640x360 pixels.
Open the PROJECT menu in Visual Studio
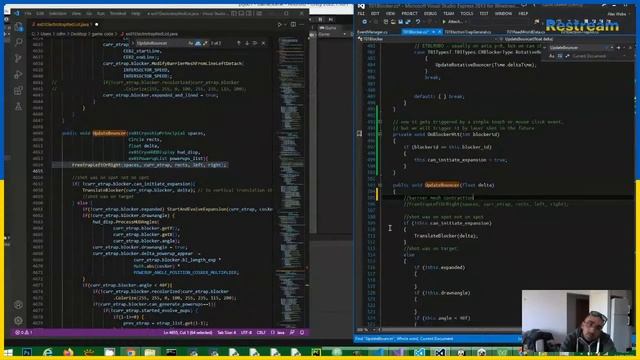tap(409, 13)
